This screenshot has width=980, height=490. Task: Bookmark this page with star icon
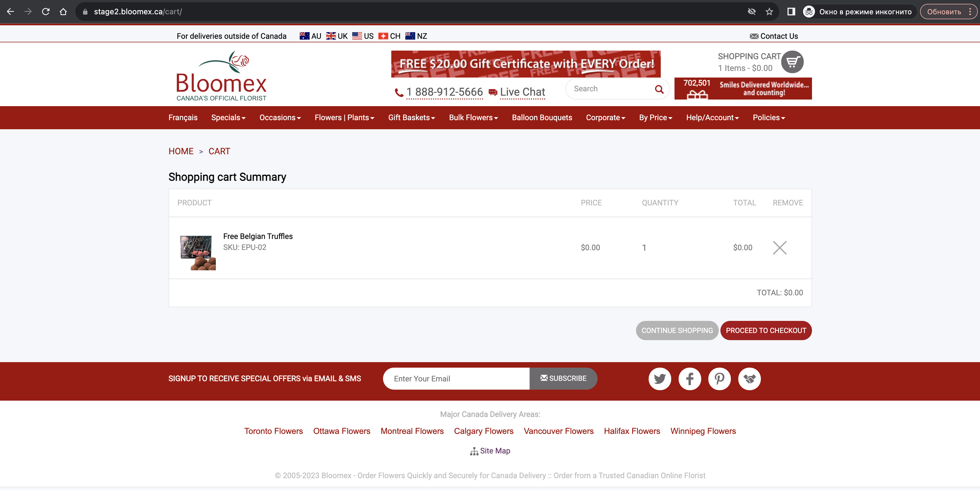769,12
